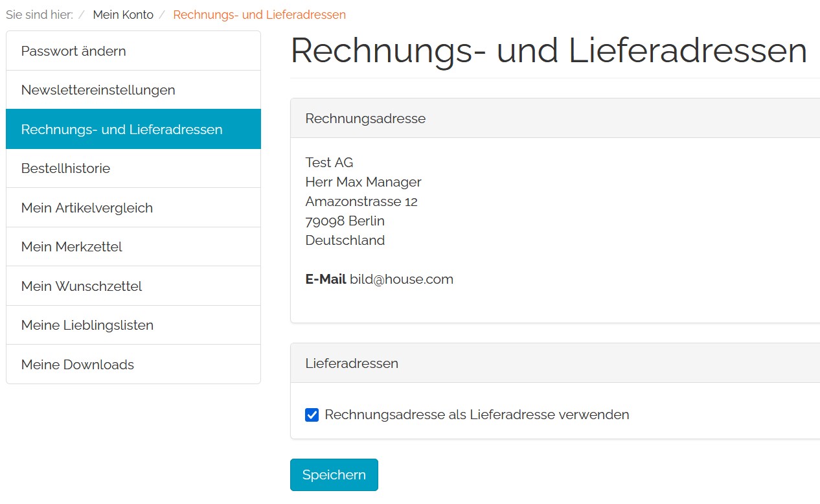The image size is (820, 504).
Task: Go to Newslettereinstellungen in the sidebar
Action: pos(98,90)
